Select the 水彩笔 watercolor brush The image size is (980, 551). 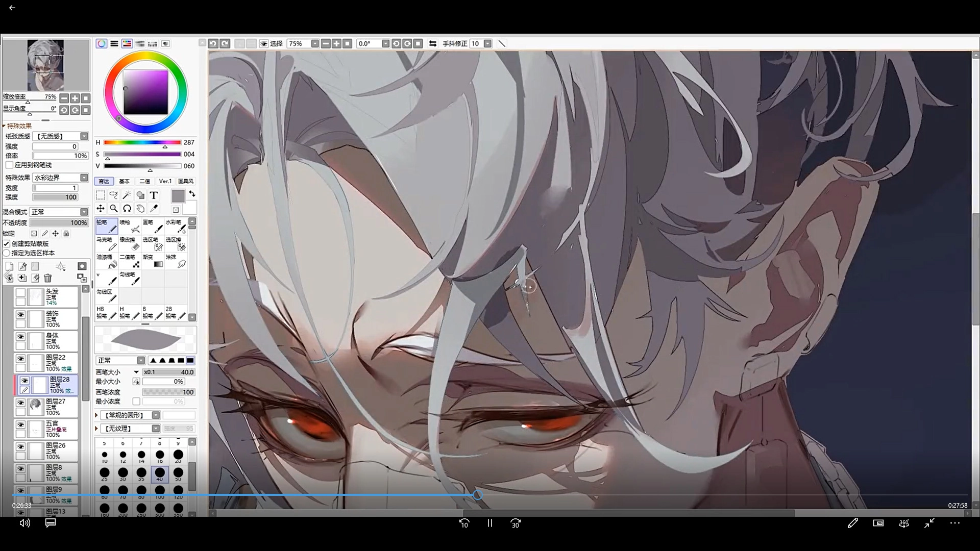(x=176, y=227)
